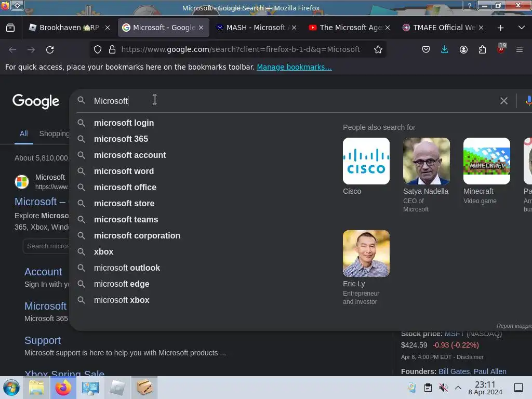
Task: Close the TMAFE Official tab
Action: pyautogui.click(x=481, y=28)
